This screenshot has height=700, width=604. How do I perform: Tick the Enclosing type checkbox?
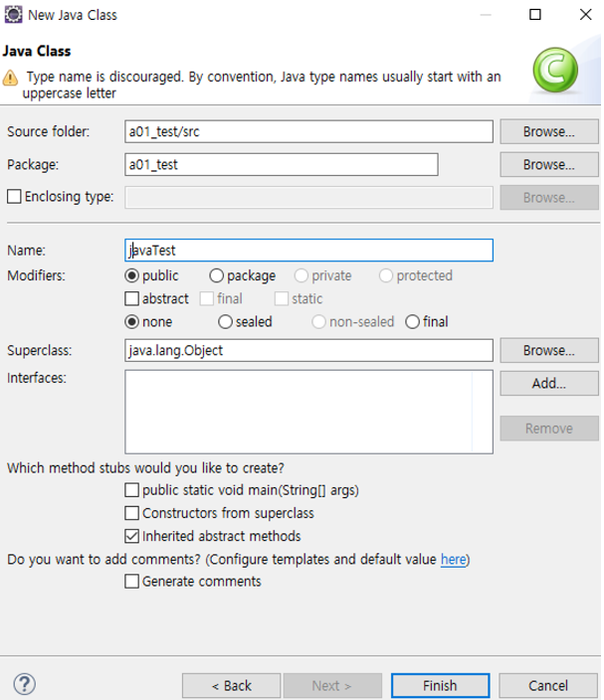pyautogui.click(x=14, y=197)
